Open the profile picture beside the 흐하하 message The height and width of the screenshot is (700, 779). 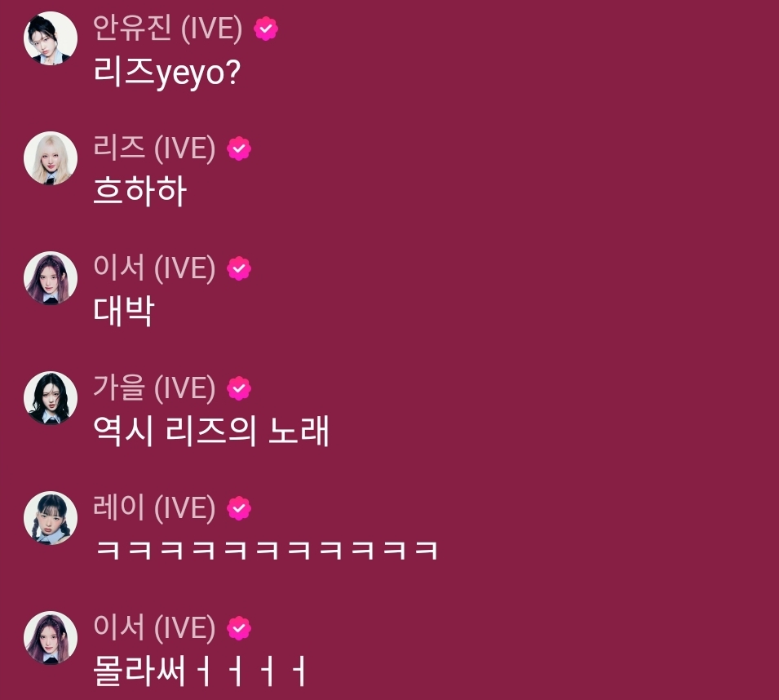tap(51, 158)
